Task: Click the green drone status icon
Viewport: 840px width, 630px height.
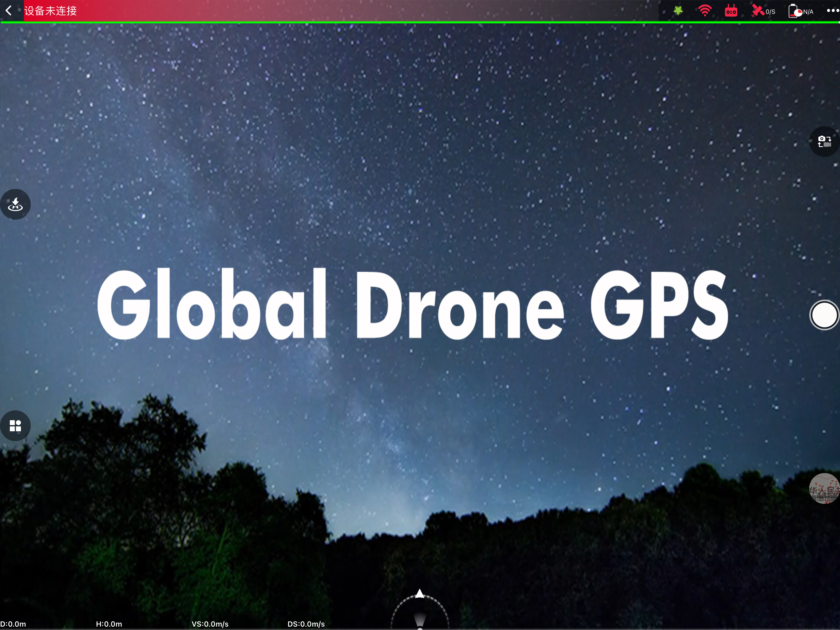Action: coord(678,11)
